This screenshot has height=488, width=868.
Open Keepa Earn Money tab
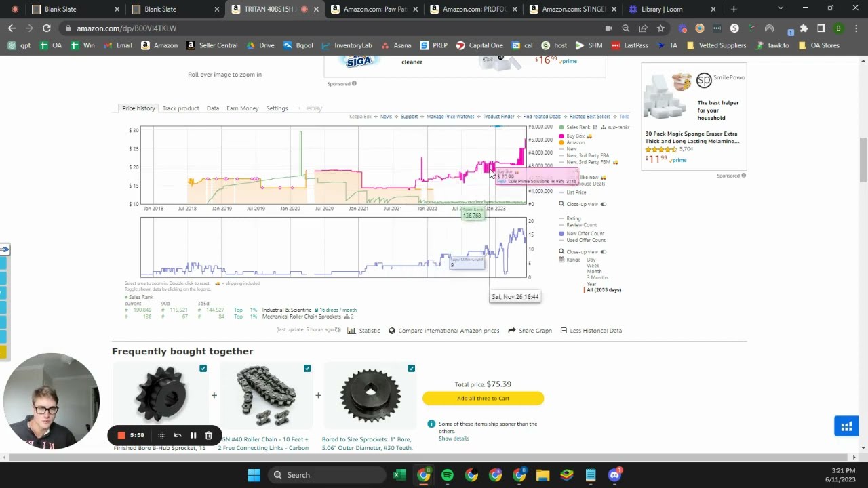click(242, 108)
